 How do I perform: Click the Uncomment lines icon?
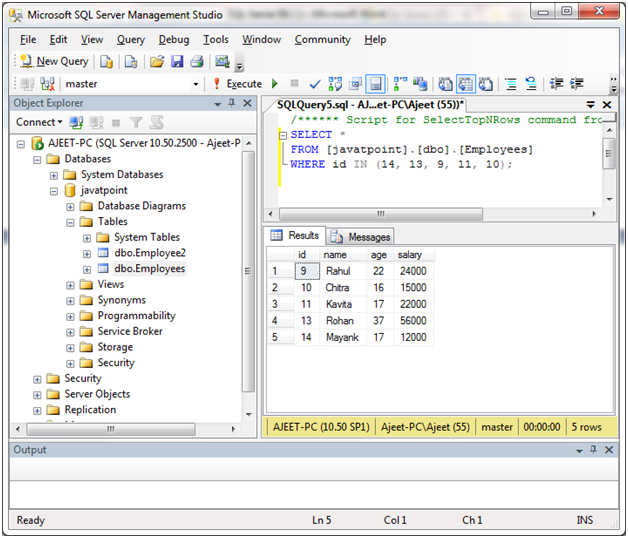pos(531,84)
